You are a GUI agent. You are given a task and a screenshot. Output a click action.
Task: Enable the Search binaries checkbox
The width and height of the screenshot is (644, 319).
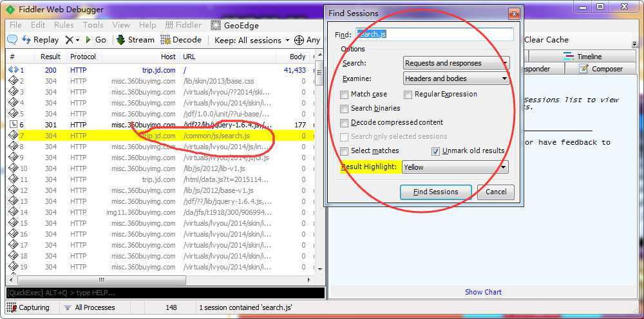(344, 109)
